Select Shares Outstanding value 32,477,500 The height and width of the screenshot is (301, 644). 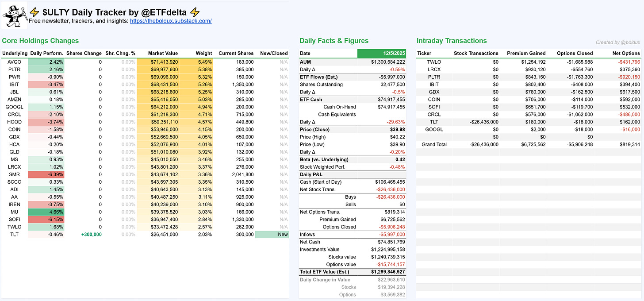coord(393,85)
